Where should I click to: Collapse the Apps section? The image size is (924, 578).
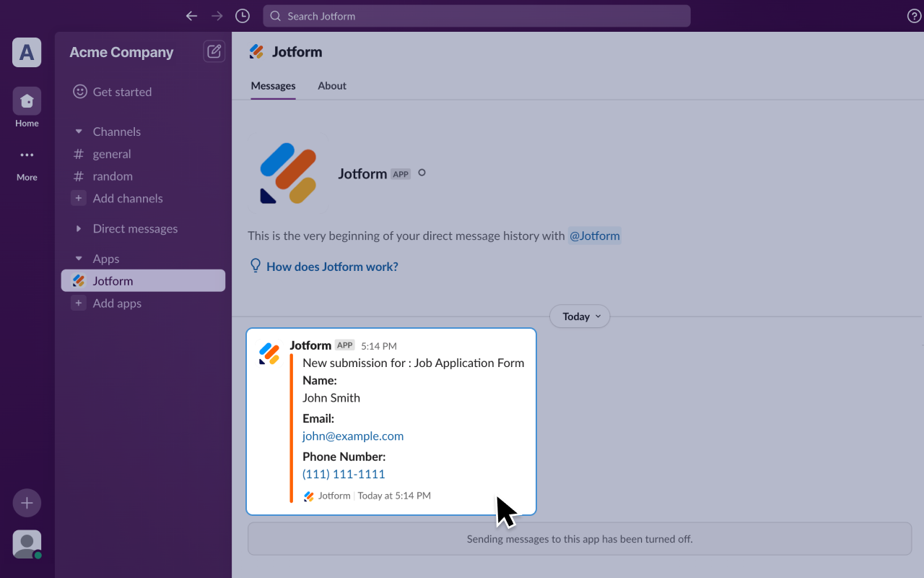(79, 259)
